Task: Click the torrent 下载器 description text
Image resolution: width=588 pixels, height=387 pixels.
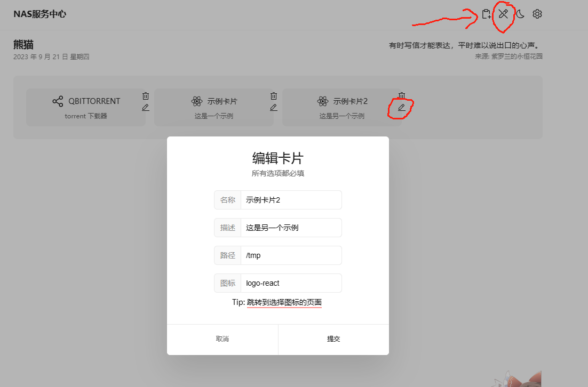Action: [86, 116]
